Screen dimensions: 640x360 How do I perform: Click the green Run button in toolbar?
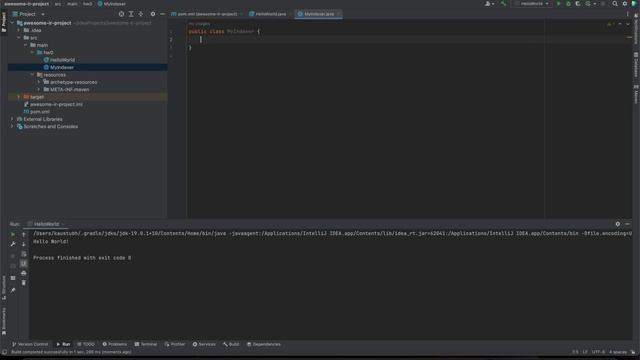click(559, 4)
